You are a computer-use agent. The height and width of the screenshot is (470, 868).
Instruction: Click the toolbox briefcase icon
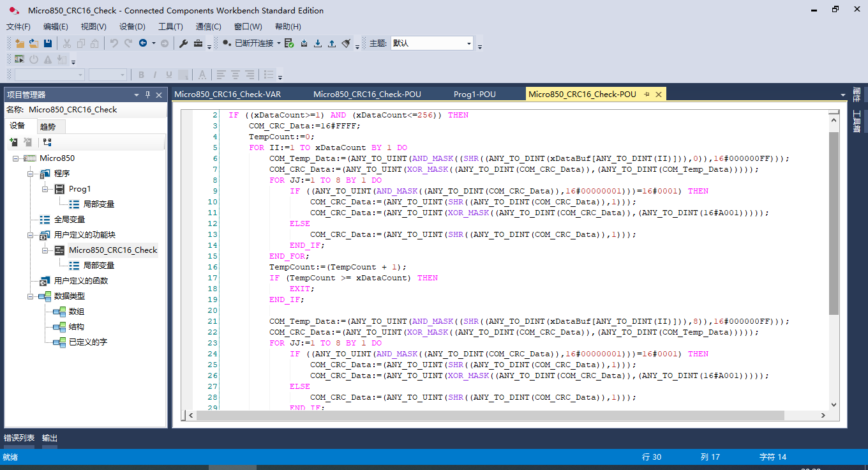pos(198,43)
